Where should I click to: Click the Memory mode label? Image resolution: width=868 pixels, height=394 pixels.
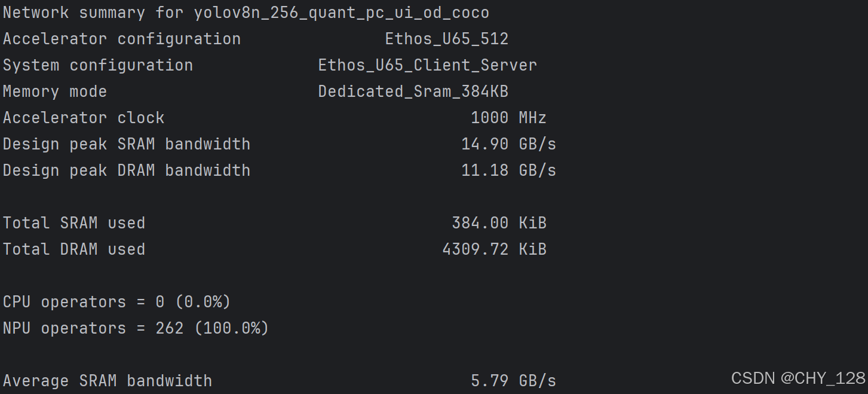55,92
